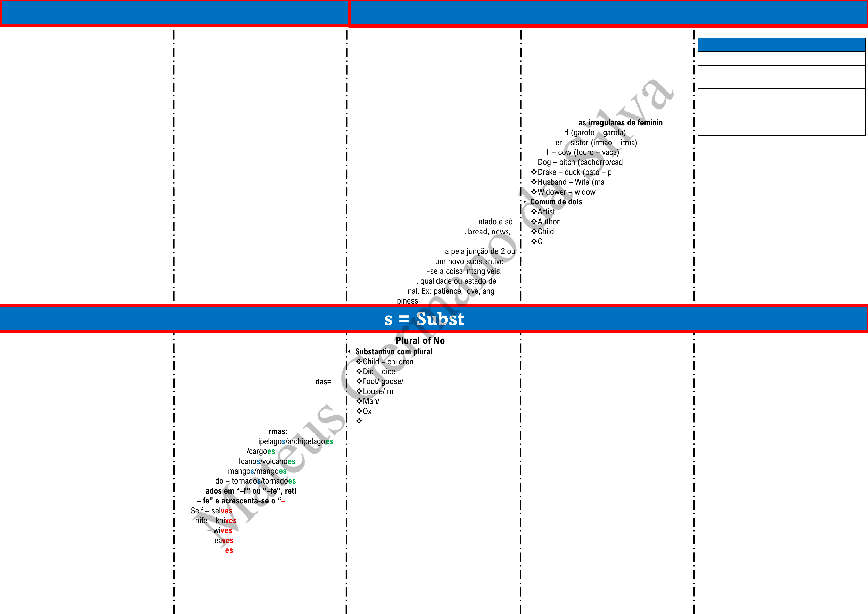Click diamond bullet before Child – children

359,362
